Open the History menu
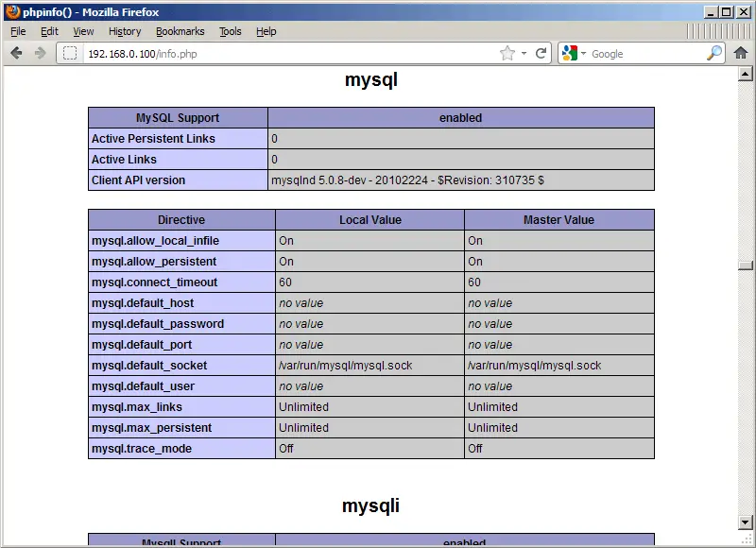The image size is (756, 548). [x=125, y=31]
